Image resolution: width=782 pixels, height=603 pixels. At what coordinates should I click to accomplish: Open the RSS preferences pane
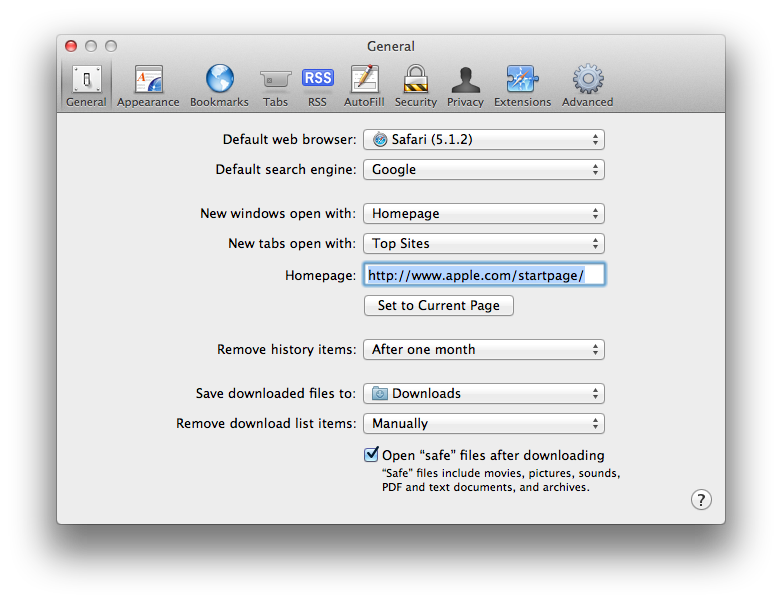coord(317,86)
